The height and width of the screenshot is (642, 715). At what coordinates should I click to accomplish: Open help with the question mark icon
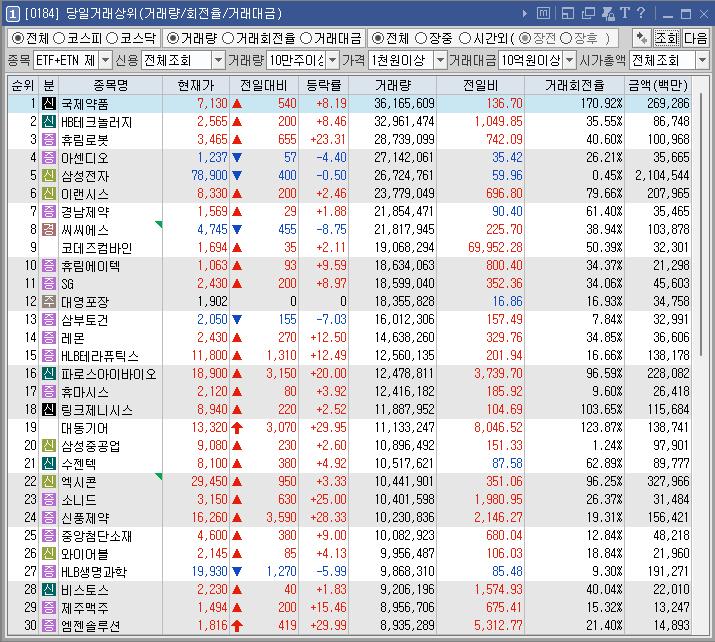coord(641,13)
